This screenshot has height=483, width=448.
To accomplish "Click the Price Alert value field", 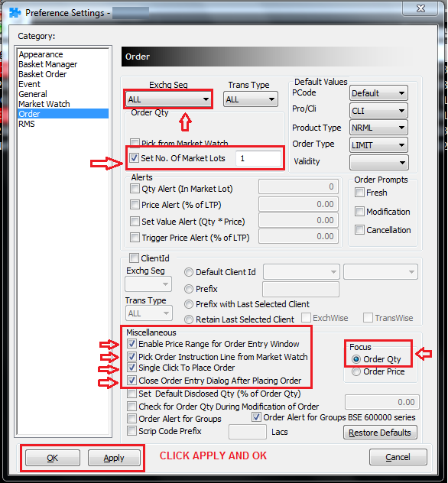I will [298, 204].
